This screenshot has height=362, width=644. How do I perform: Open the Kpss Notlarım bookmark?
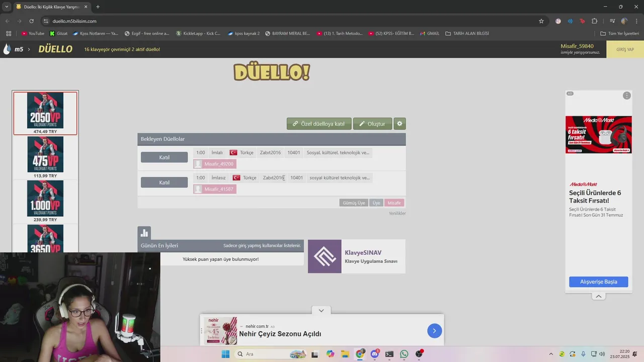(95, 34)
